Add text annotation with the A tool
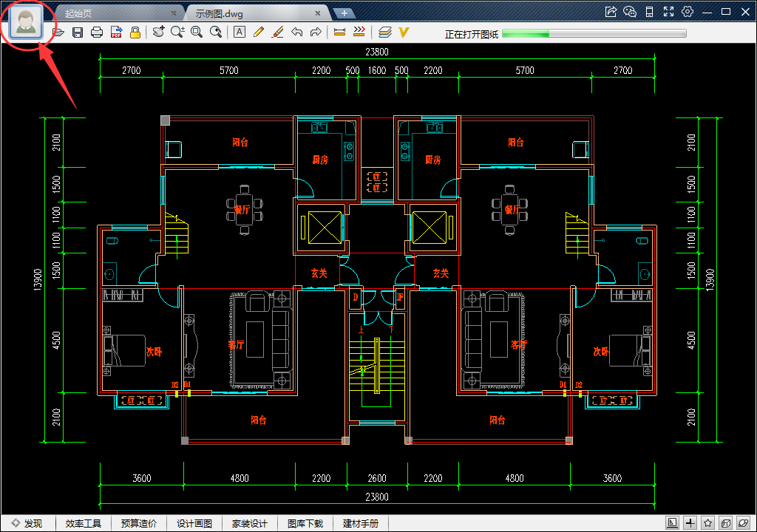Viewport: 757px width, 532px height. (239, 32)
